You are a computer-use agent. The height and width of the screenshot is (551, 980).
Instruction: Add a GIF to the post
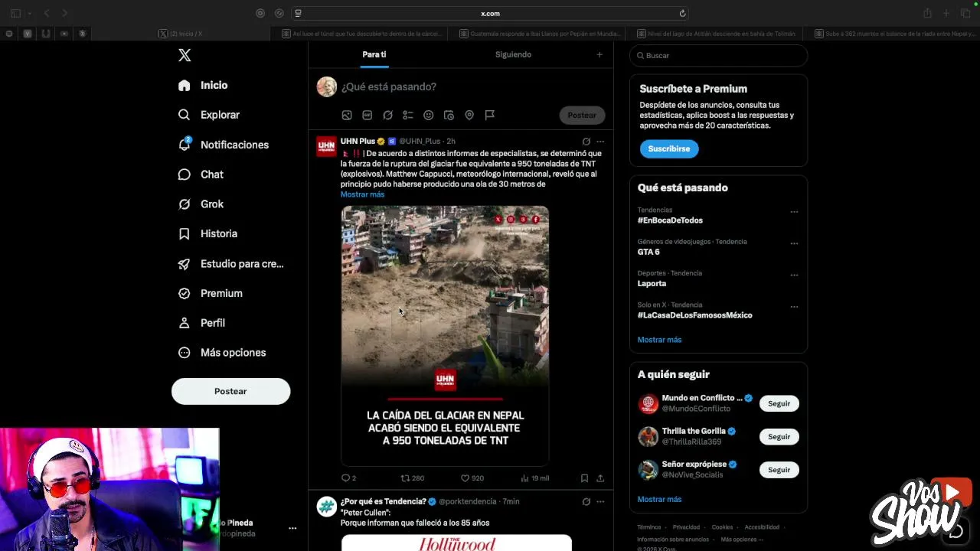[x=367, y=115]
